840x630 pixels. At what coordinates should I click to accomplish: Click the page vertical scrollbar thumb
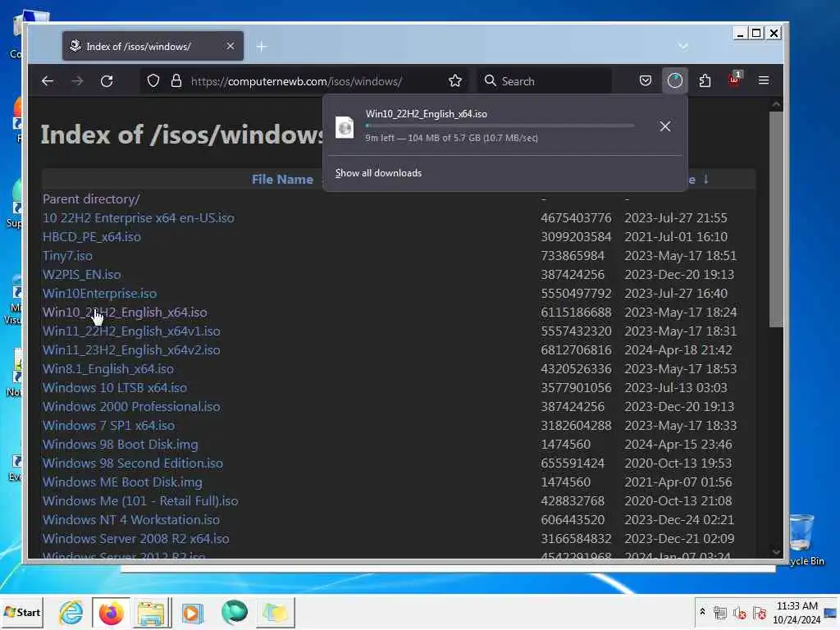click(x=776, y=218)
